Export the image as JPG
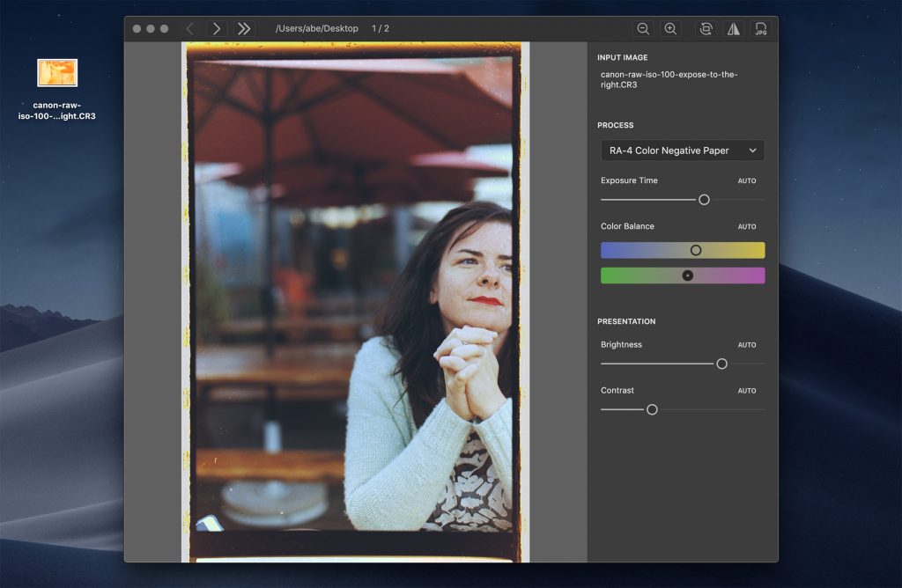This screenshot has width=902, height=588. (760, 29)
